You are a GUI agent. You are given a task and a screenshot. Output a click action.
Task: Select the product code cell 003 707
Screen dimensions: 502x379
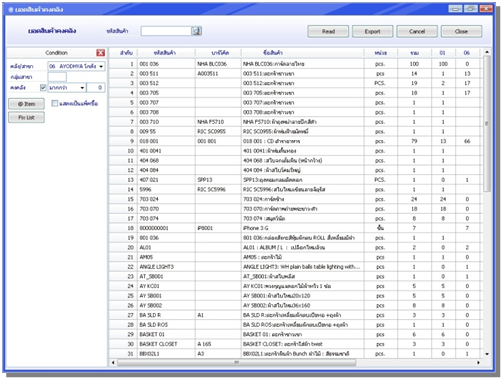[166, 102]
